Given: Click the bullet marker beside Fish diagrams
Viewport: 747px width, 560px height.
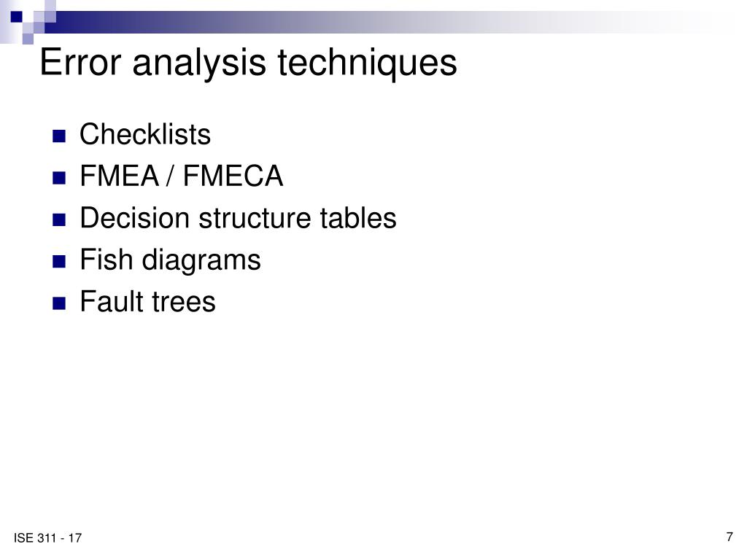Looking at the screenshot, I should point(59,262).
